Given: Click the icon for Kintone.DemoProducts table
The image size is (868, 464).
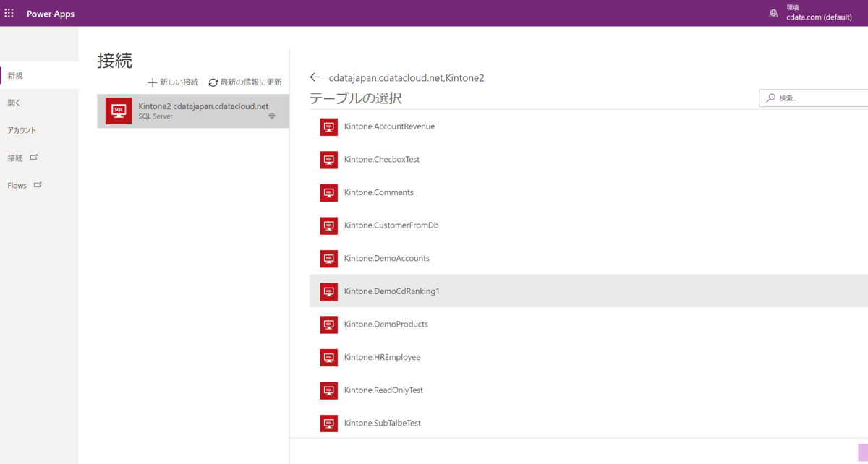Looking at the screenshot, I should pos(329,325).
